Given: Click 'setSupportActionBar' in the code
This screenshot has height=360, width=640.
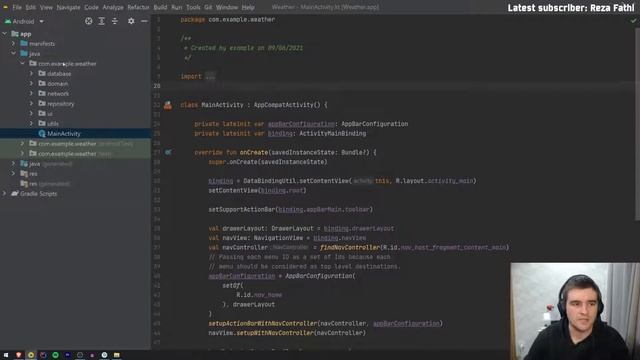Looking at the screenshot, I should tap(242, 209).
